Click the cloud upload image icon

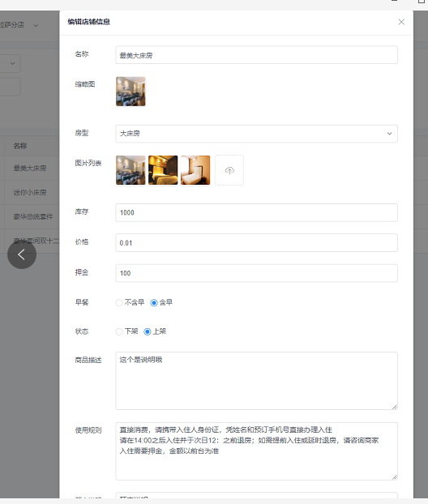point(229,170)
